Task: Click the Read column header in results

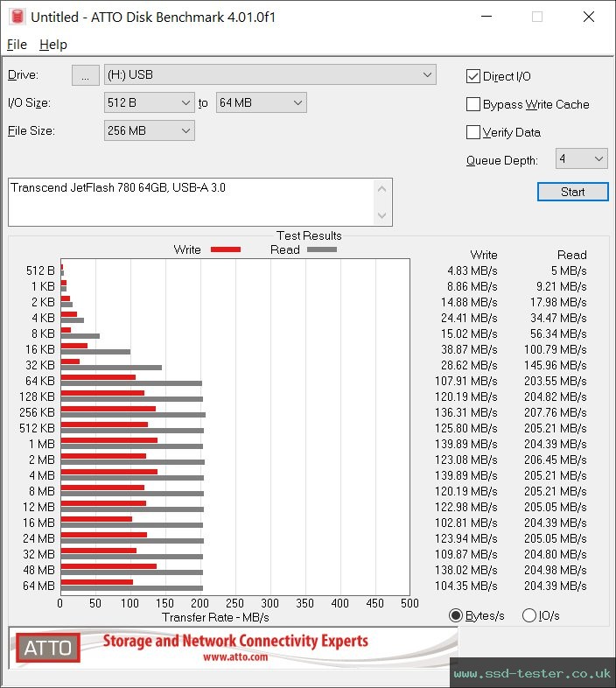Action: click(x=572, y=255)
